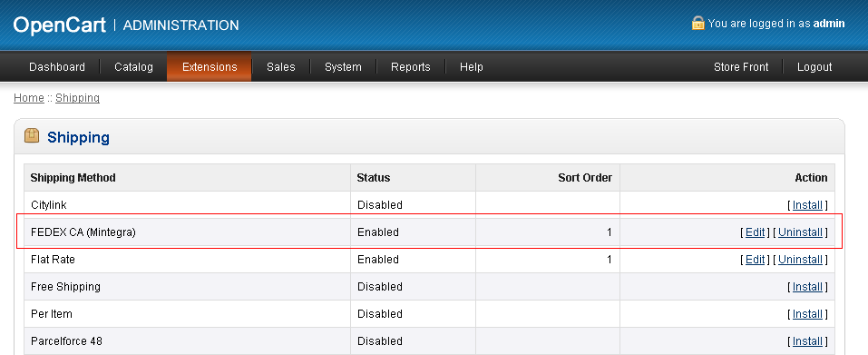868x355 pixels.
Task: Click sort order 1 of FEDEX CA row
Action: point(609,232)
